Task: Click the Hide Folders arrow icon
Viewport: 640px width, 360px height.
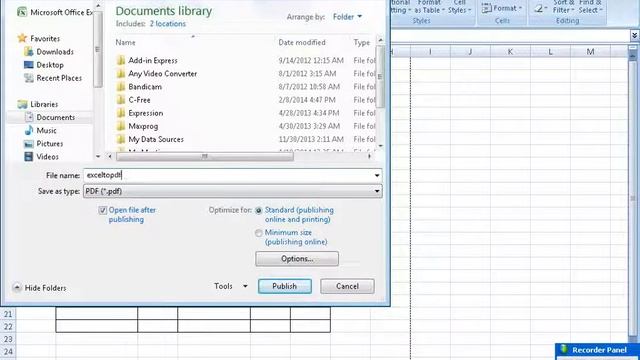Action: [x=17, y=288]
